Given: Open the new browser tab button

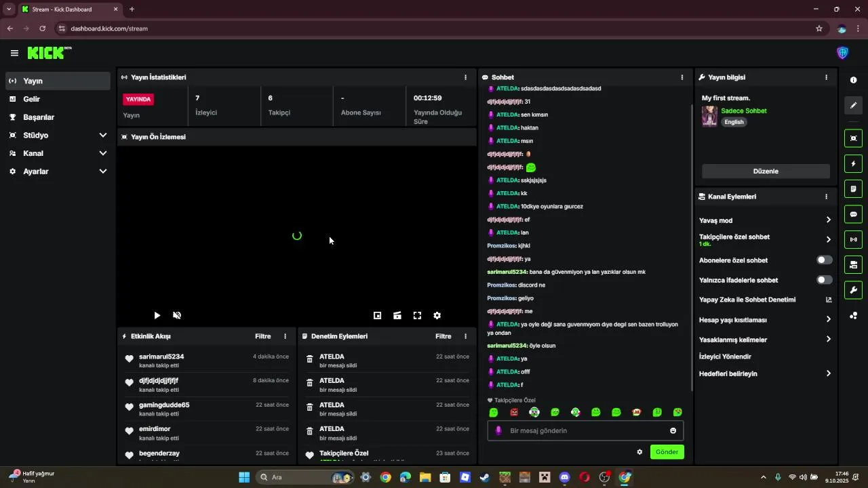Looking at the screenshot, I should [132, 9].
